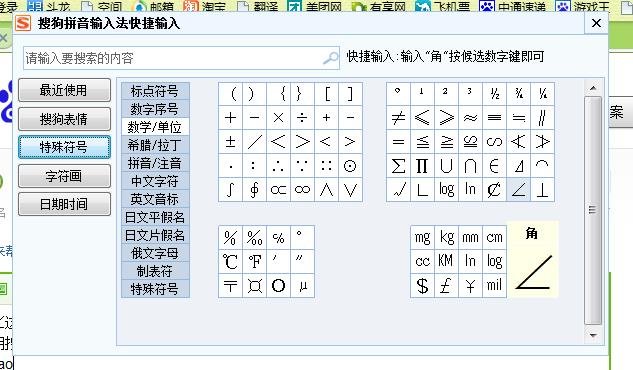This screenshot has width=633, height=370.
Task: Insert the Celsius degree symbol
Action: coord(230,261)
